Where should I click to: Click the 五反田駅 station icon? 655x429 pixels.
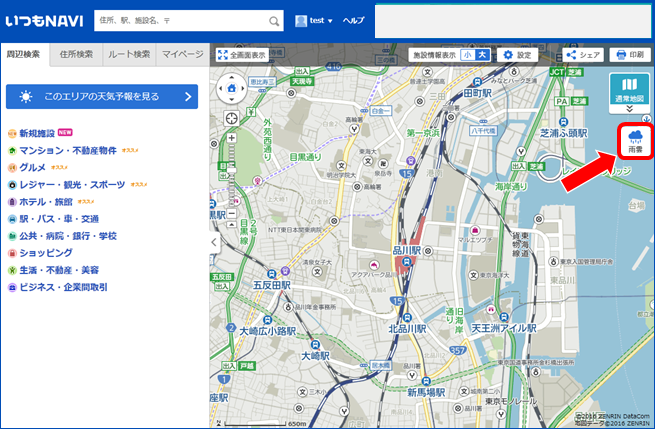tap(272, 274)
